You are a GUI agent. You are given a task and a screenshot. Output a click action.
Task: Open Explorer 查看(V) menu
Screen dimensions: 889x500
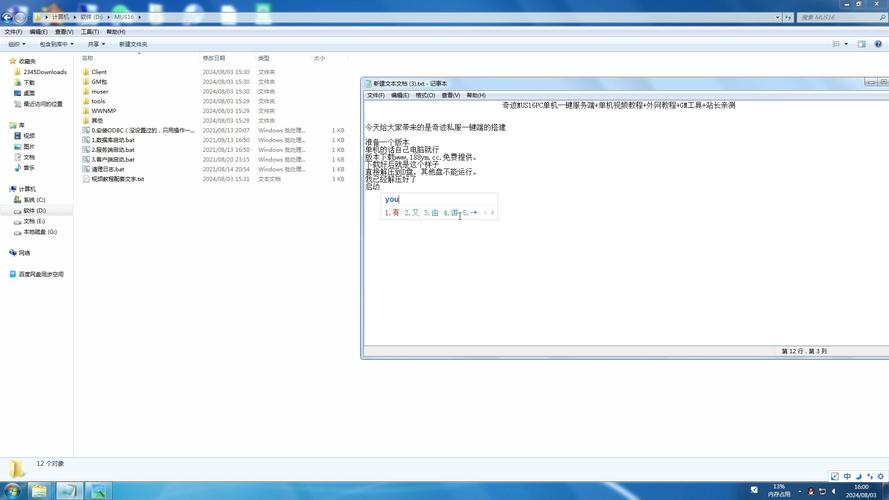[x=64, y=32]
